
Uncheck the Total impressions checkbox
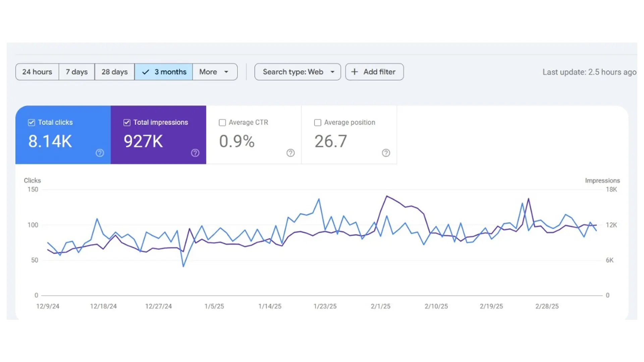click(x=127, y=123)
